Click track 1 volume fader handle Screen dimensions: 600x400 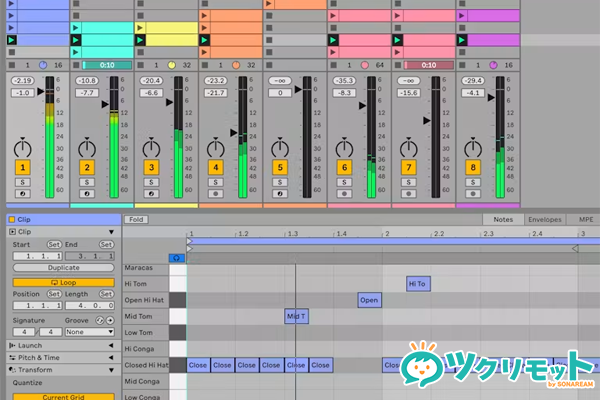40,92
